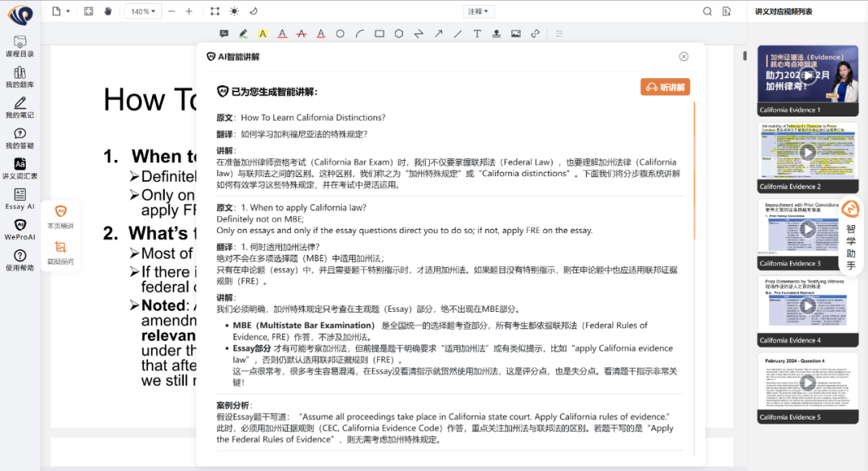The image size is (868, 471).
Task: Open the 140% zoom level dropdown
Action: (143, 11)
